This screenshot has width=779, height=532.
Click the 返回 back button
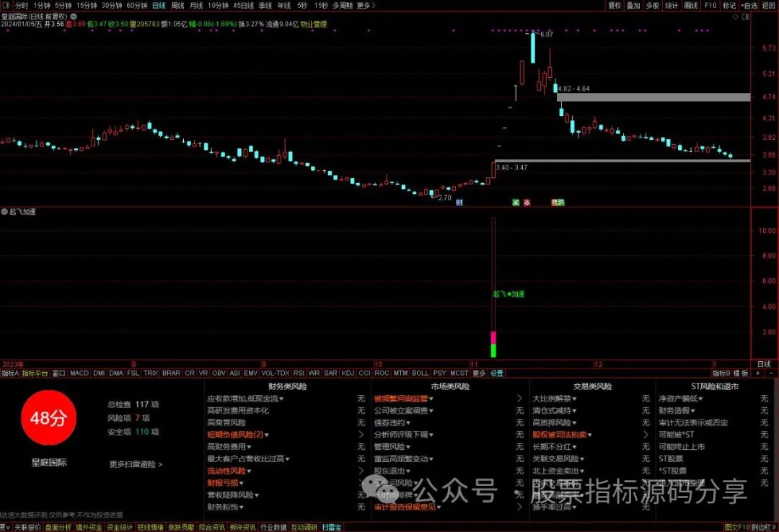pyautogui.click(x=768, y=6)
